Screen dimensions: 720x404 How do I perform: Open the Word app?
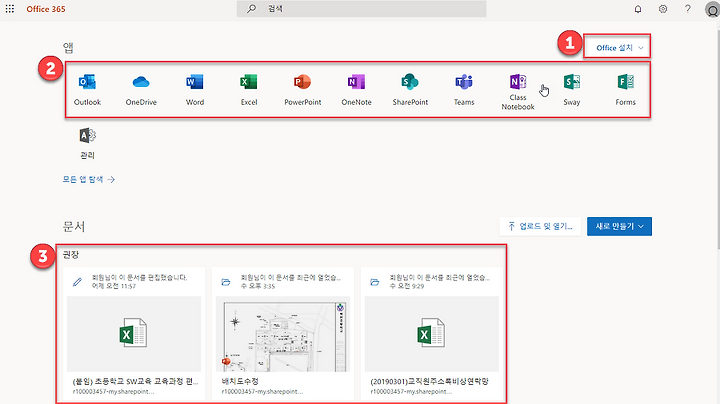pos(195,90)
